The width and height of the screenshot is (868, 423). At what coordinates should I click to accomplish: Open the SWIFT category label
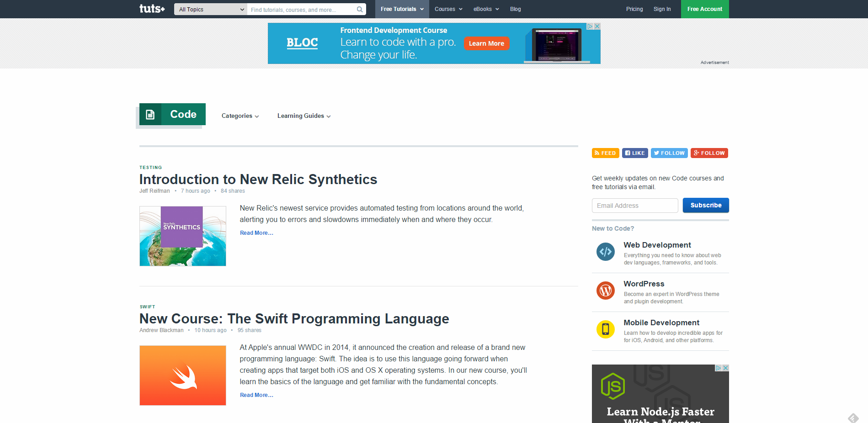(x=147, y=307)
